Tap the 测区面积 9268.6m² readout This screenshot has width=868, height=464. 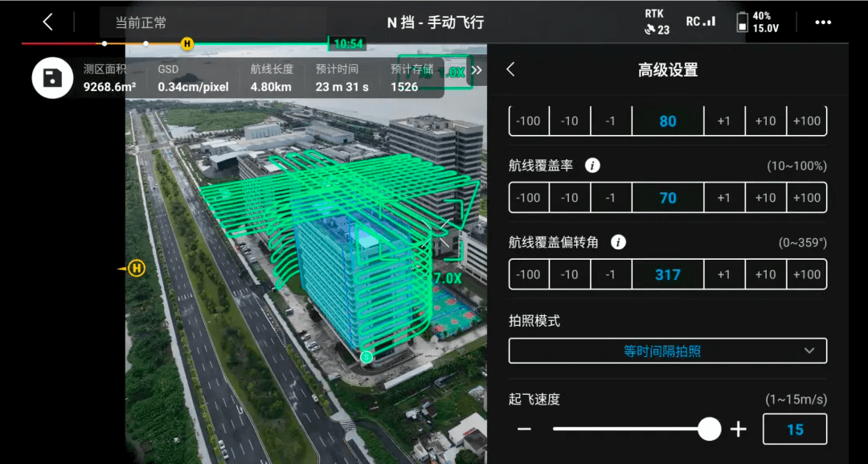click(109, 78)
